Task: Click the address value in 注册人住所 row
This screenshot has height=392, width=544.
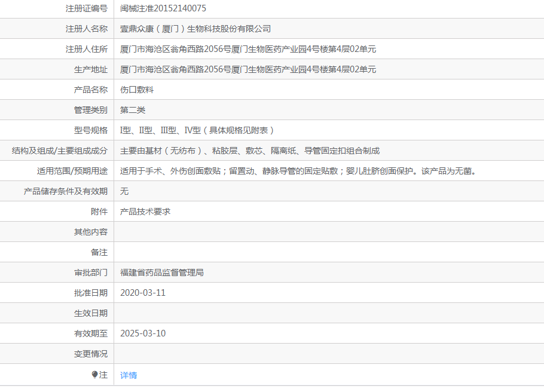Action: click(248, 49)
